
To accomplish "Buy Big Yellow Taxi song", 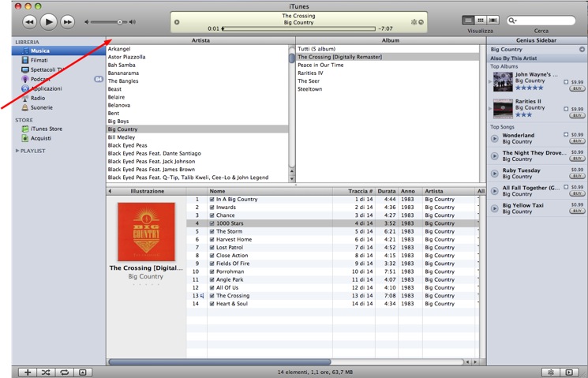I will pos(577,211).
